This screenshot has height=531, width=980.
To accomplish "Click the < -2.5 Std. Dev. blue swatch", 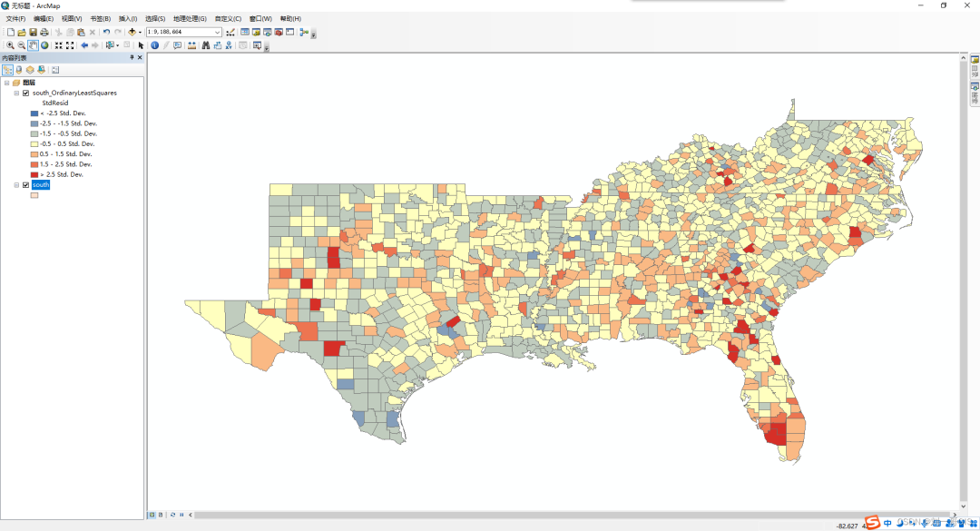I will (34, 113).
